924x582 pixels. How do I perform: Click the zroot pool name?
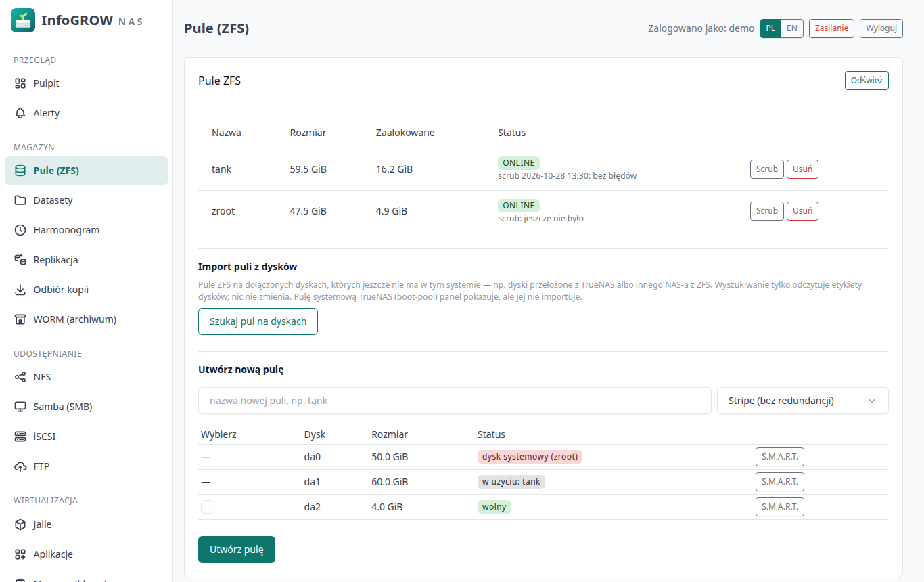pos(223,211)
